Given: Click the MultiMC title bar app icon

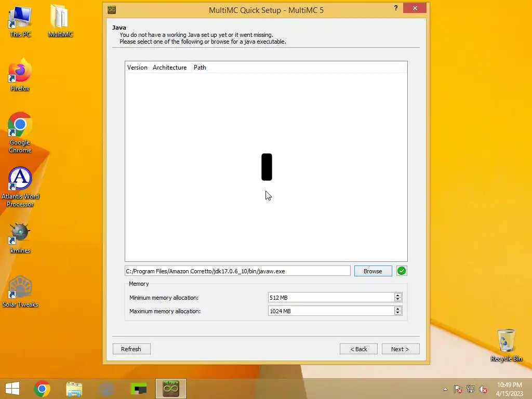Looking at the screenshot, I should click(112, 10).
